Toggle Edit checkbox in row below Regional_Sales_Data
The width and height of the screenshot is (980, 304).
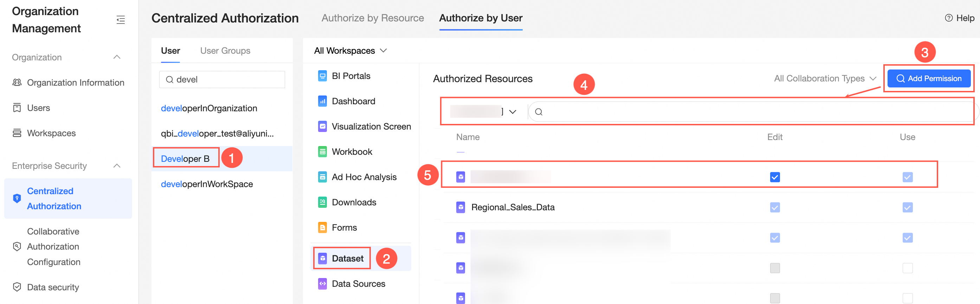coord(775,238)
